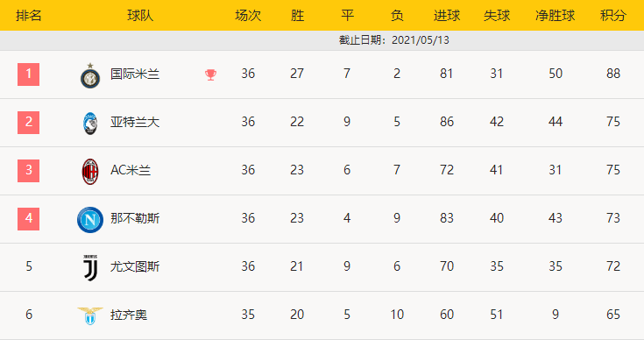Click the champion trophy icon

click(210, 74)
